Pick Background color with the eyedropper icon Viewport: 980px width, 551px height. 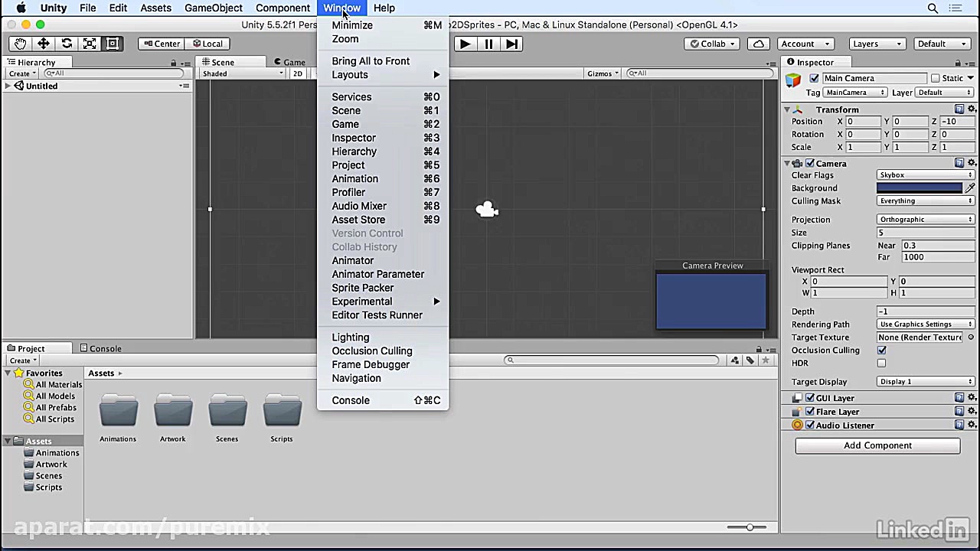pyautogui.click(x=970, y=187)
